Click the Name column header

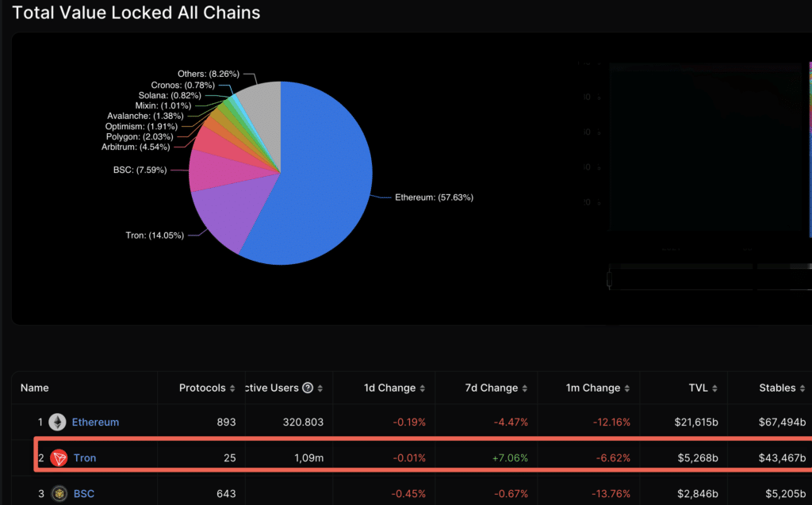35,388
